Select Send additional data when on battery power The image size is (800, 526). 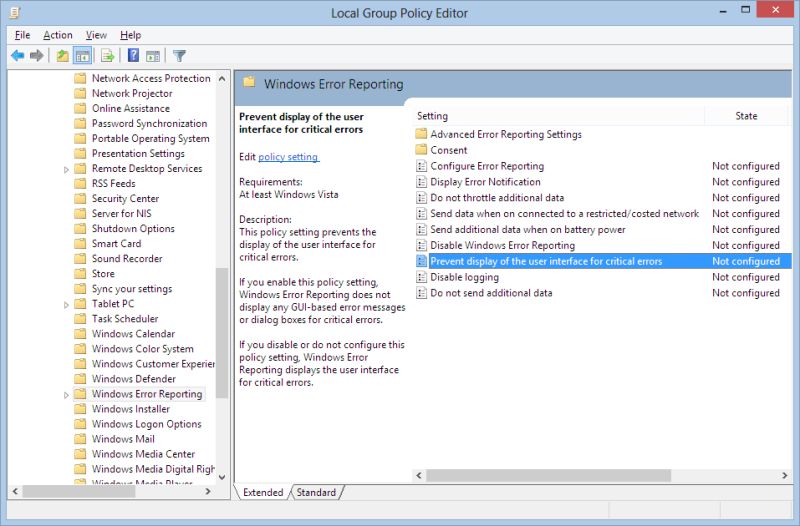(528, 230)
